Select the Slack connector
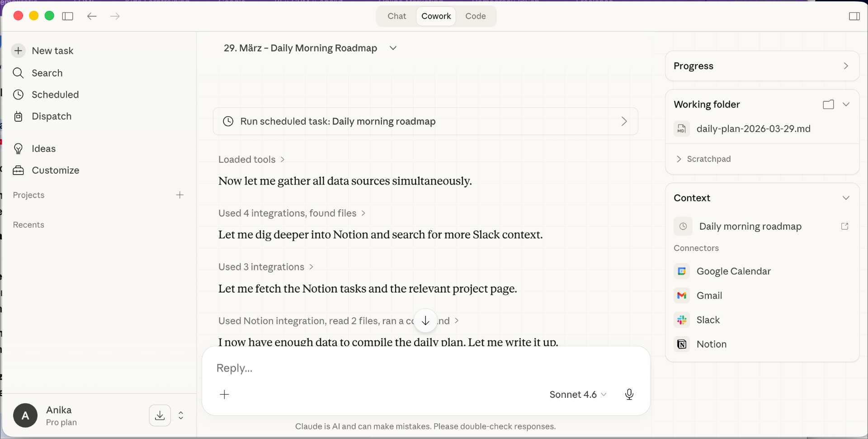The image size is (868, 439). click(x=708, y=320)
